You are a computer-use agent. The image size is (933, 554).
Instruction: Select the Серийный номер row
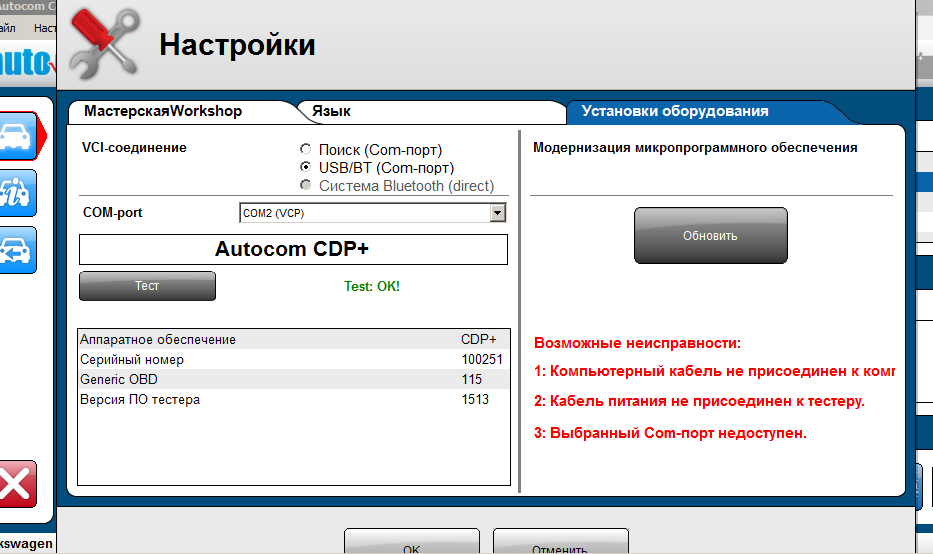(294, 359)
